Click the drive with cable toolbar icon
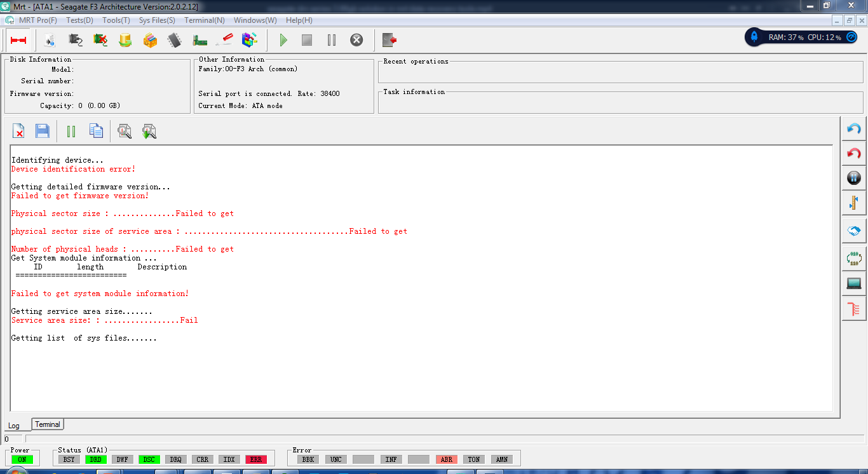868x474 pixels. pyautogui.click(x=75, y=40)
